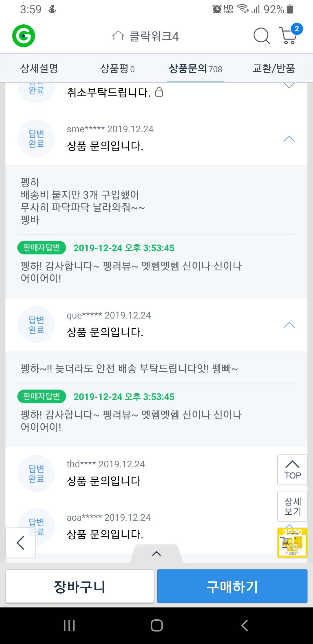This screenshot has width=313, height=644.
Task: Tap the TOP scroll-up button
Action: [x=292, y=470]
